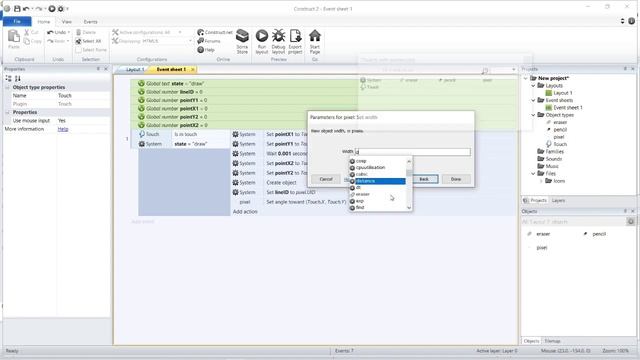This screenshot has height=360, width=640.
Task: Pin the Properties panel
Action: tap(98, 69)
